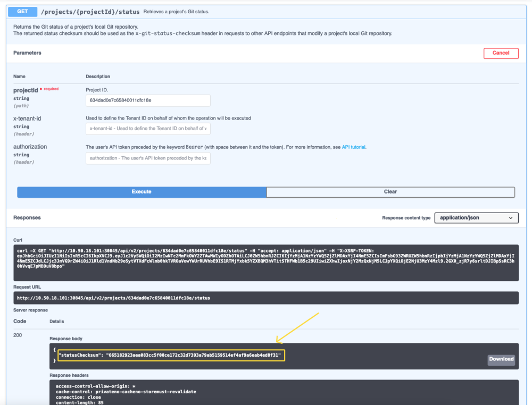The width and height of the screenshot is (532, 405).
Task: Collapse the /projects/{projectId}/status endpoint path
Action: click(x=90, y=12)
